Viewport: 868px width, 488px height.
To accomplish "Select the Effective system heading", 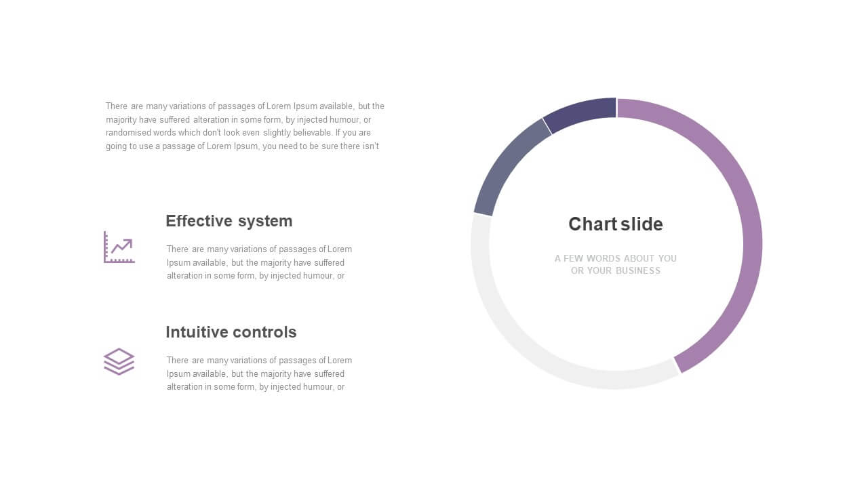I will tap(229, 221).
